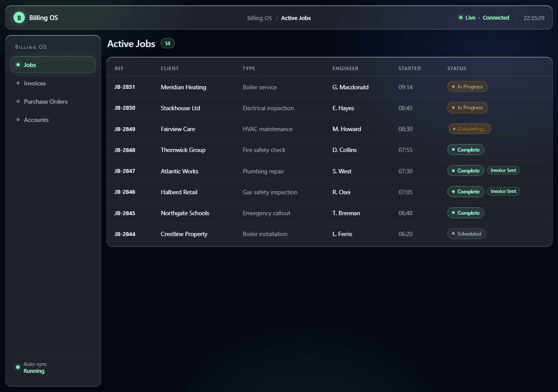Select client Fairview Care
Image resolution: width=558 pixels, height=392 pixels.
coord(178,129)
